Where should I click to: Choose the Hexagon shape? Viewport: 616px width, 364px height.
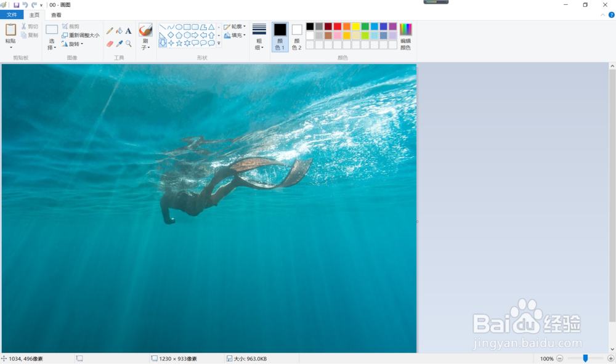(x=187, y=35)
